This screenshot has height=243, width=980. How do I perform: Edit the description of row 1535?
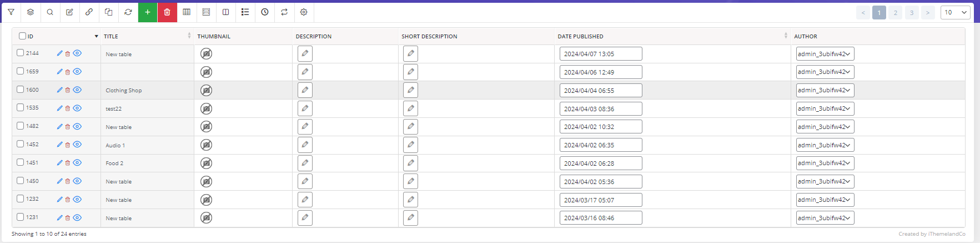click(x=305, y=108)
